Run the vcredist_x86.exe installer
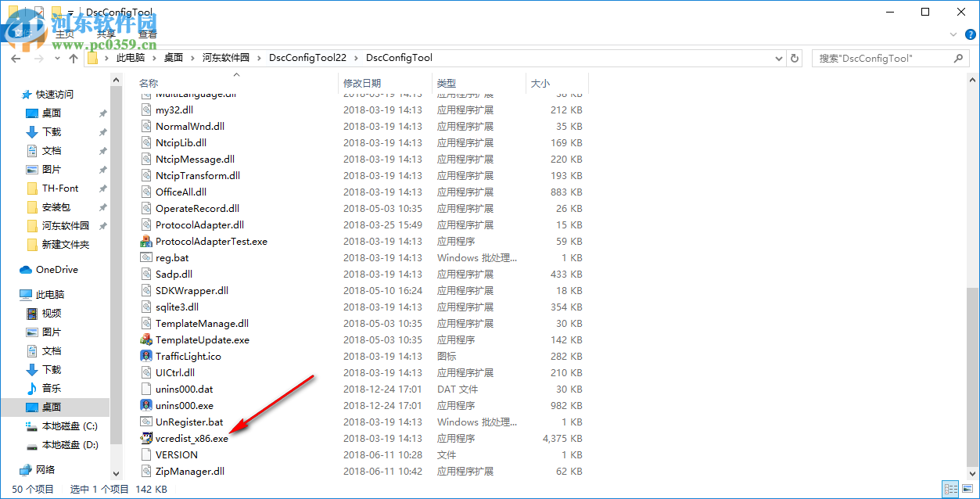The width and height of the screenshot is (980, 499). [192, 438]
